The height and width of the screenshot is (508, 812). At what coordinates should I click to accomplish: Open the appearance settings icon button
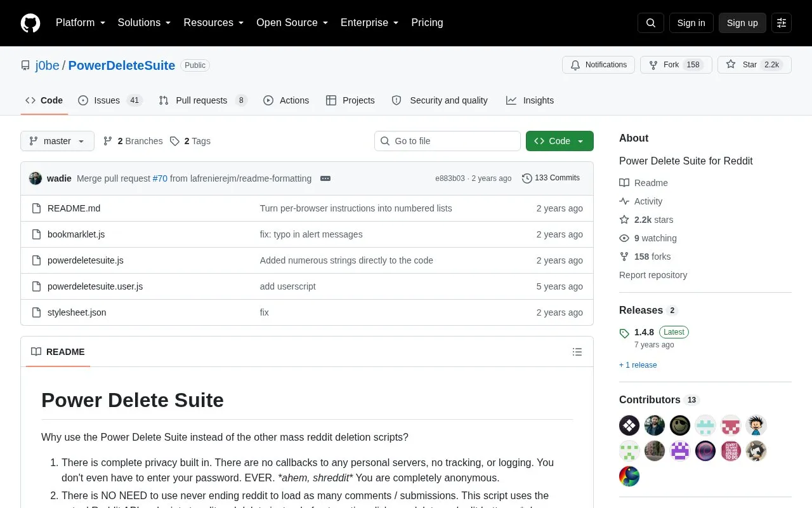pyautogui.click(x=782, y=23)
